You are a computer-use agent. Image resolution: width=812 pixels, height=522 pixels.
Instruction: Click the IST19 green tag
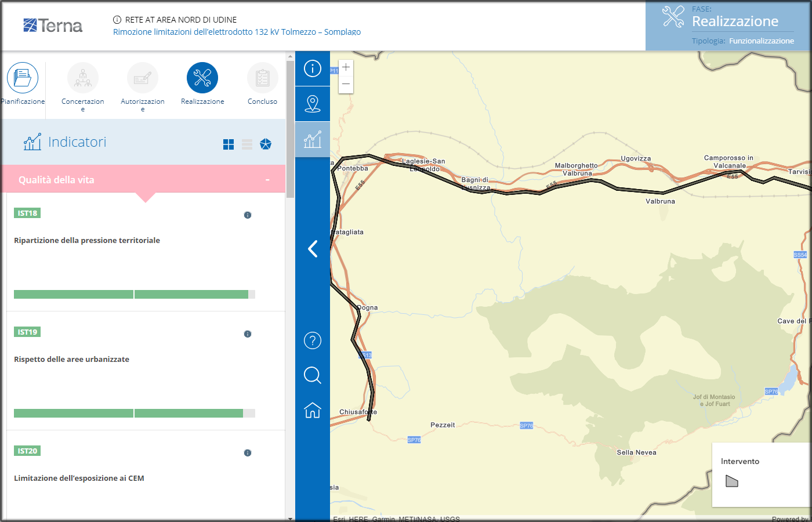[x=27, y=332]
